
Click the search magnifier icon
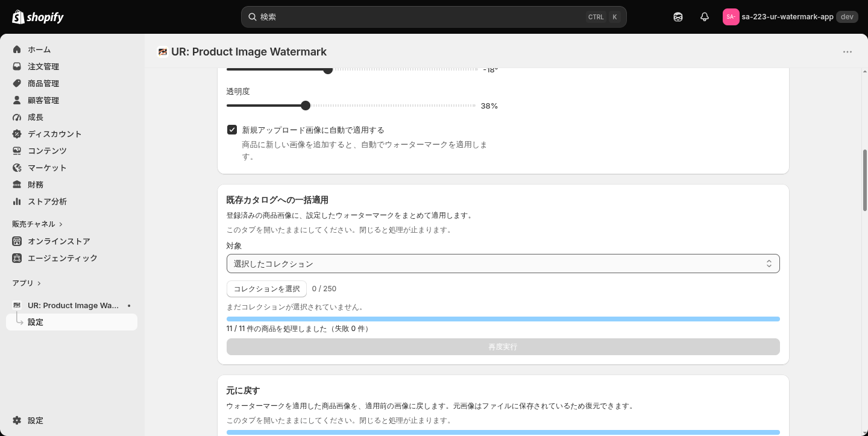253,17
